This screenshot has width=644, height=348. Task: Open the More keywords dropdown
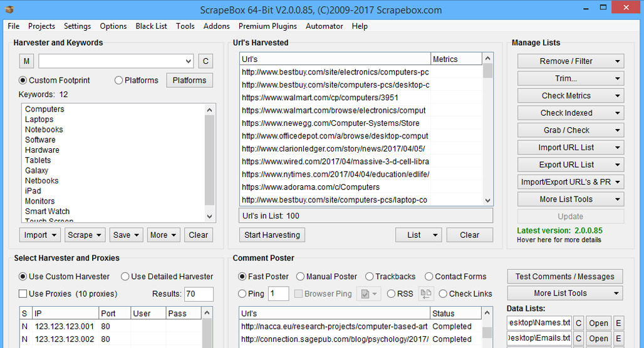point(164,235)
